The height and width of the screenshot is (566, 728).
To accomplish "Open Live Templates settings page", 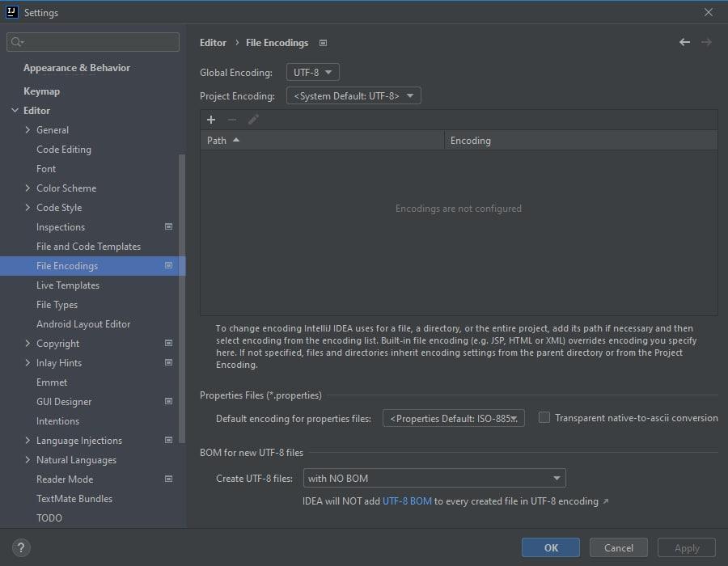I will click(x=68, y=285).
